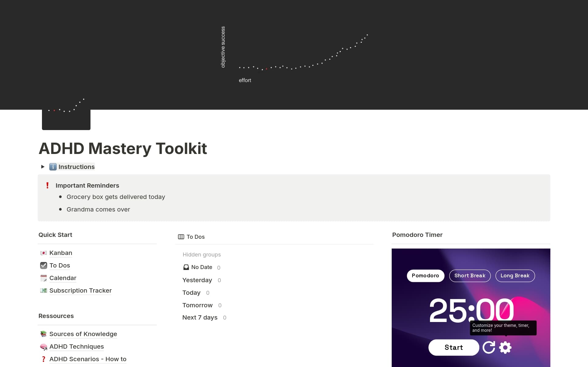Click the brain icon next to ADHD Techniques

point(43,347)
